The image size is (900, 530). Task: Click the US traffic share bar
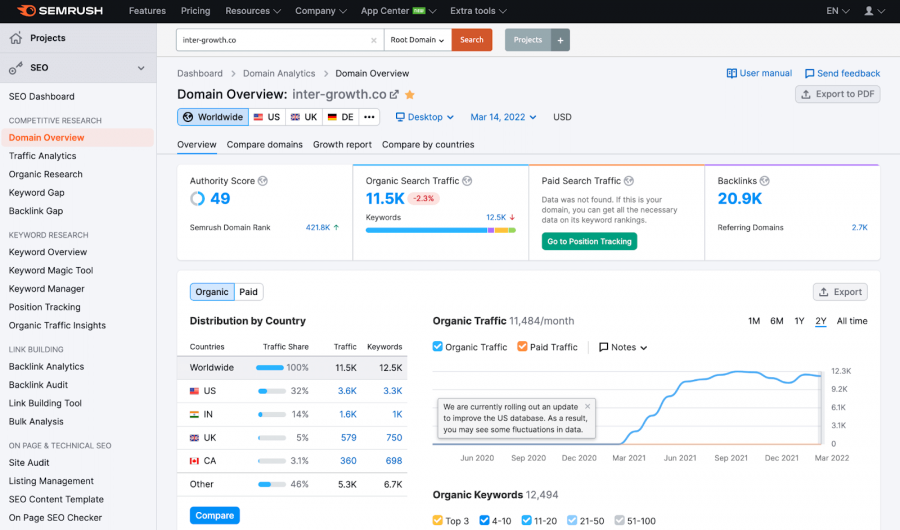pyautogui.click(x=272, y=391)
